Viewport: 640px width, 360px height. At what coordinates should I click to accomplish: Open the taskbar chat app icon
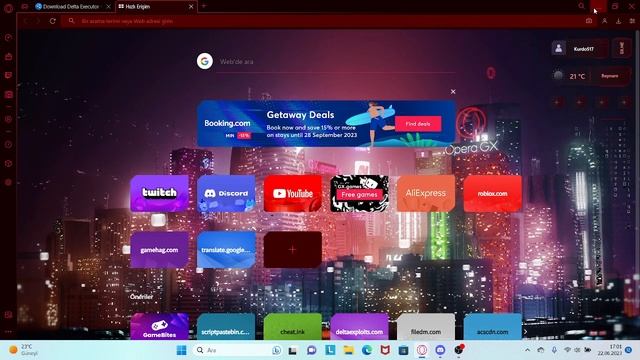pyautogui.click(x=311, y=350)
